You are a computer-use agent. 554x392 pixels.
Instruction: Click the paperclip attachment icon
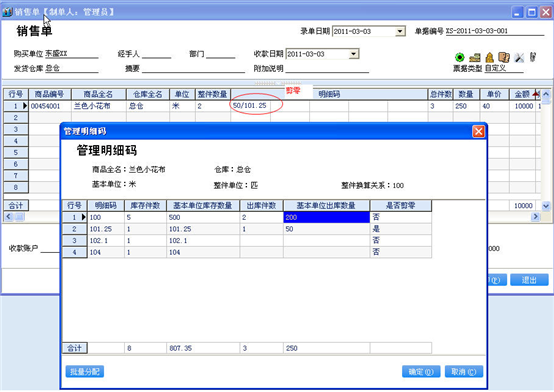point(533,57)
